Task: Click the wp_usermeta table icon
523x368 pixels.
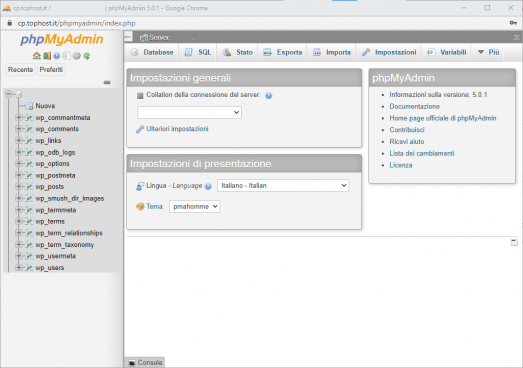Action: 29,256
